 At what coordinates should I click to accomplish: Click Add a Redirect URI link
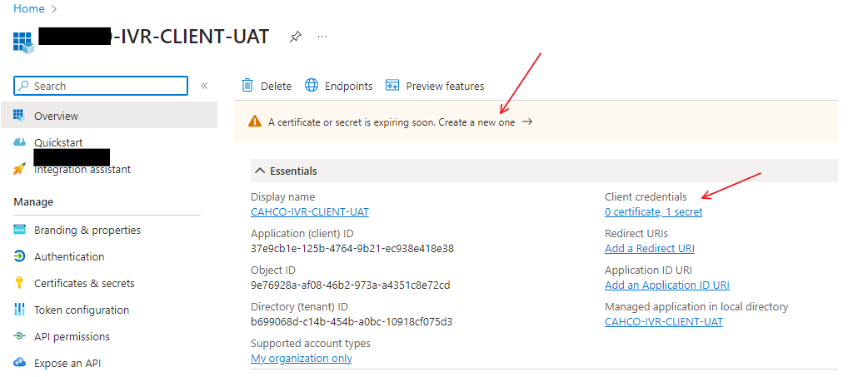tap(649, 248)
